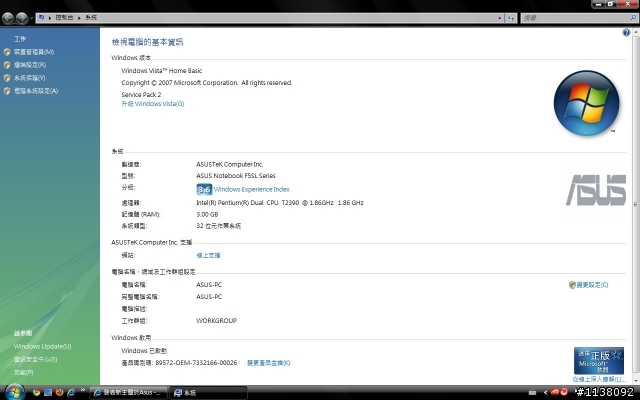Click the 'Windows 已啟動' activation status
This screenshot has height=400, width=640.
point(144,351)
